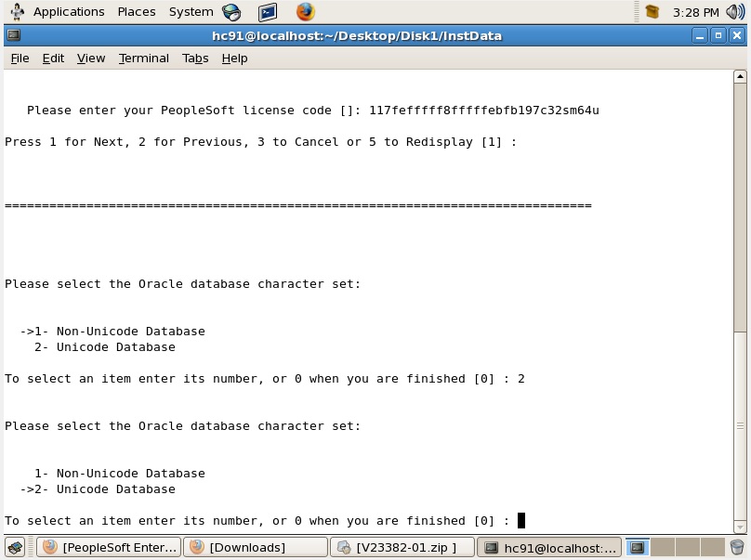Switch to the PeopleSoft Enterprise window
Image resolution: width=751 pixels, height=560 pixels.
[109, 547]
